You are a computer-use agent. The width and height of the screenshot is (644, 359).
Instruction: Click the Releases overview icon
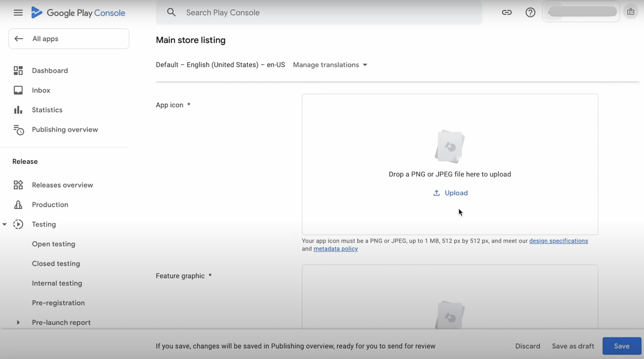pos(18,185)
